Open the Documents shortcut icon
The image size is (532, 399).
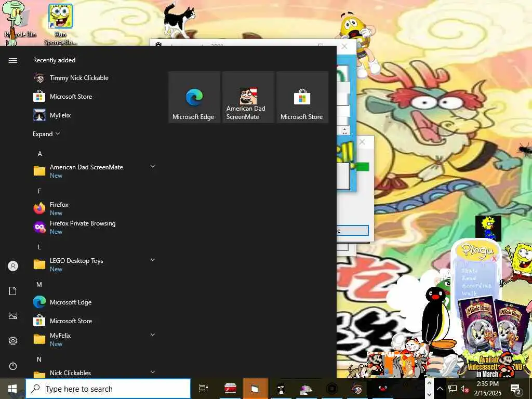click(x=13, y=291)
